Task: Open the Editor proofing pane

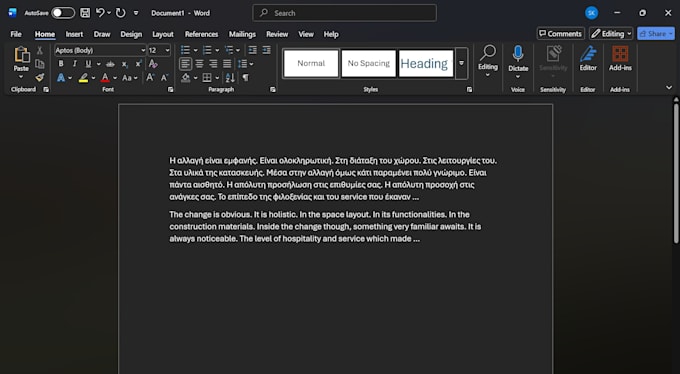Action: coord(588,58)
